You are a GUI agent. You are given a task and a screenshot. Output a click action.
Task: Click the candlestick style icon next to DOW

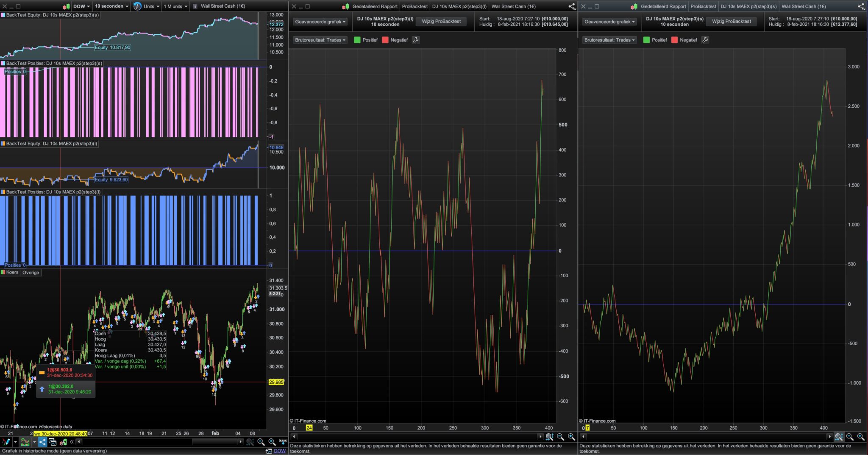(67, 6)
